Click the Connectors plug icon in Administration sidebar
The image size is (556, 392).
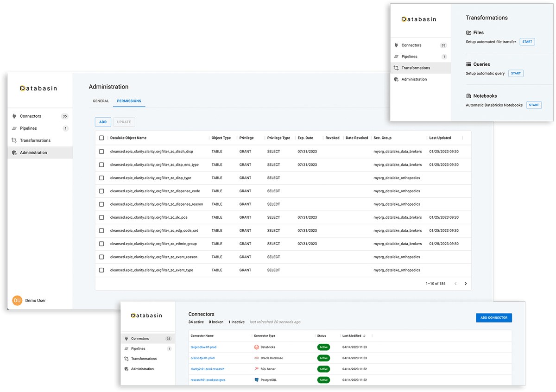click(14, 116)
